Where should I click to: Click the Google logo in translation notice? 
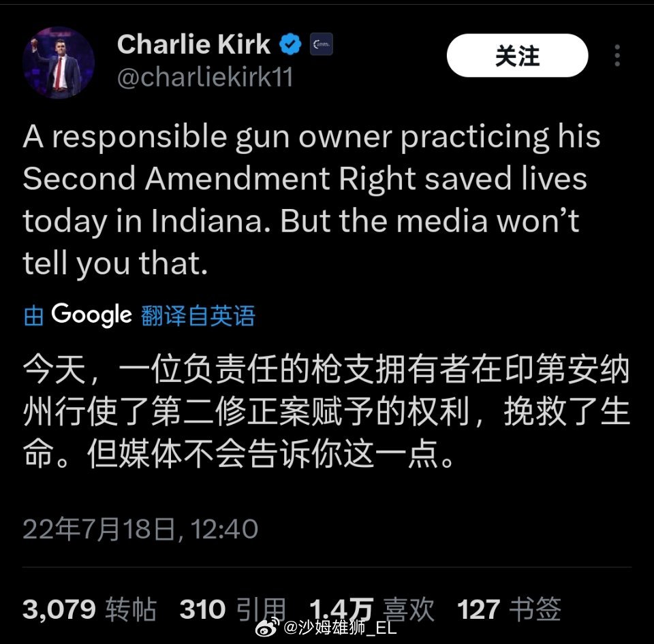(x=91, y=315)
